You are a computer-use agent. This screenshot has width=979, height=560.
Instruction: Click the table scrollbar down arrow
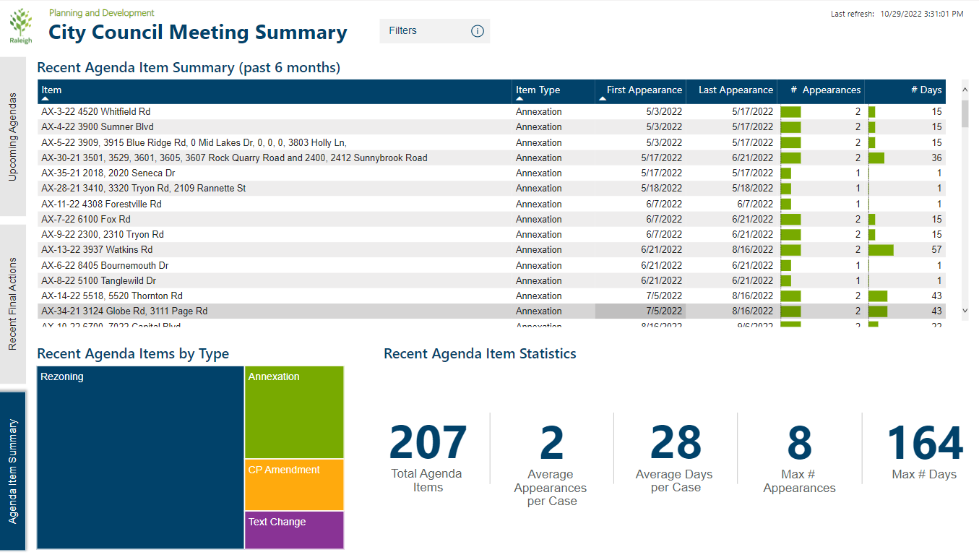pyautogui.click(x=964, y=311)
